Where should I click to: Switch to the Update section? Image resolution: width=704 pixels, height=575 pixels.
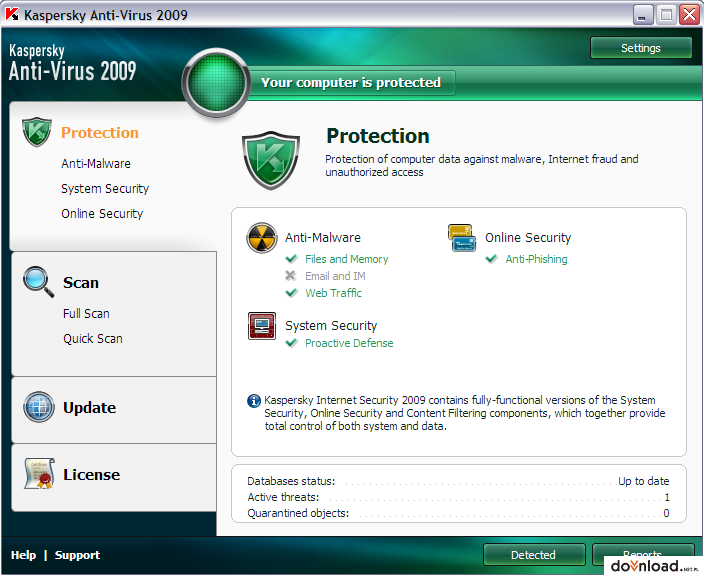(x=89, y=408)
